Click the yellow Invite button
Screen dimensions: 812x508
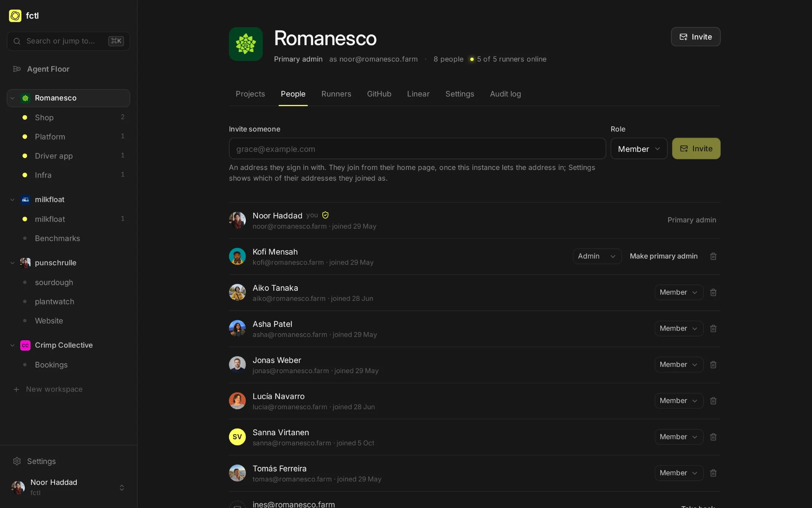[696, 149]
